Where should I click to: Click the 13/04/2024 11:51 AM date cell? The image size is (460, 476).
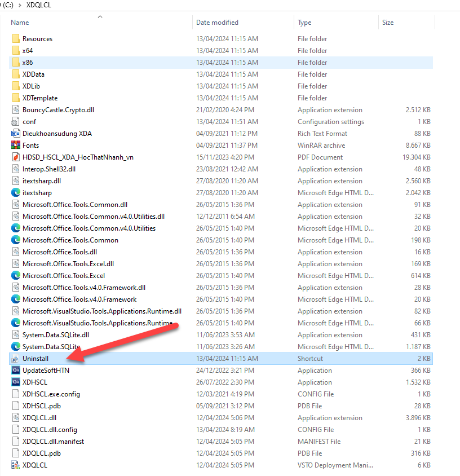click(227, 122)
